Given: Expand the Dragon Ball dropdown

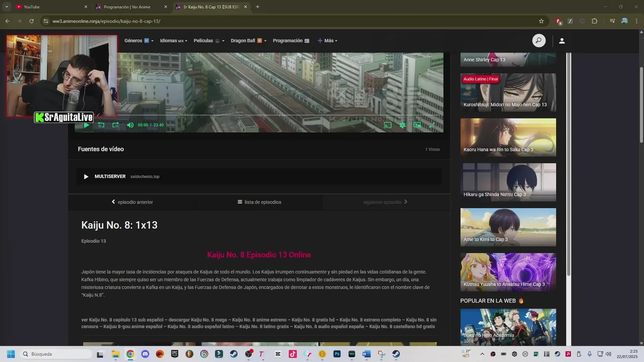Looking at the screenshot, I should pos(249,41).
